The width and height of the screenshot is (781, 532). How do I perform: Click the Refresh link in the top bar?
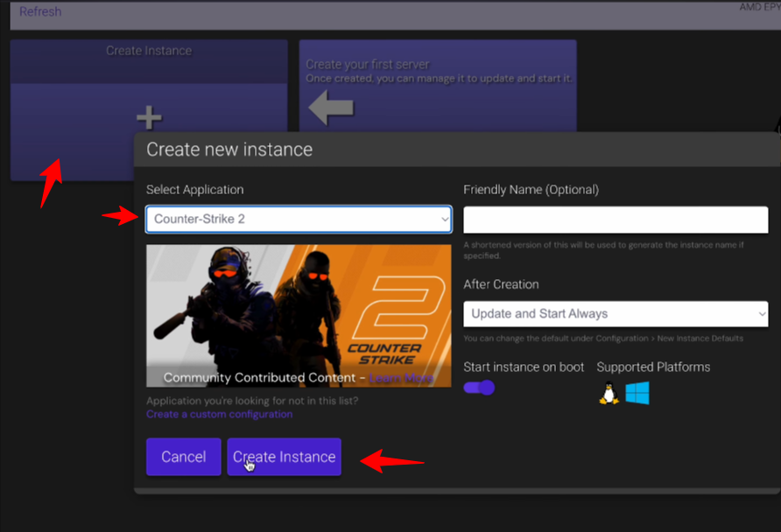click(x=39, y=11)
